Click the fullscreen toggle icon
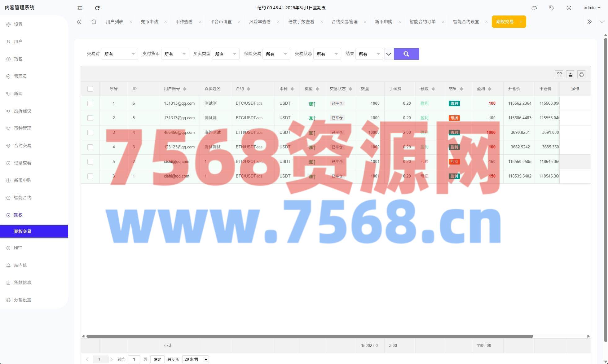The image size is (608, 364). coord(569,8)
